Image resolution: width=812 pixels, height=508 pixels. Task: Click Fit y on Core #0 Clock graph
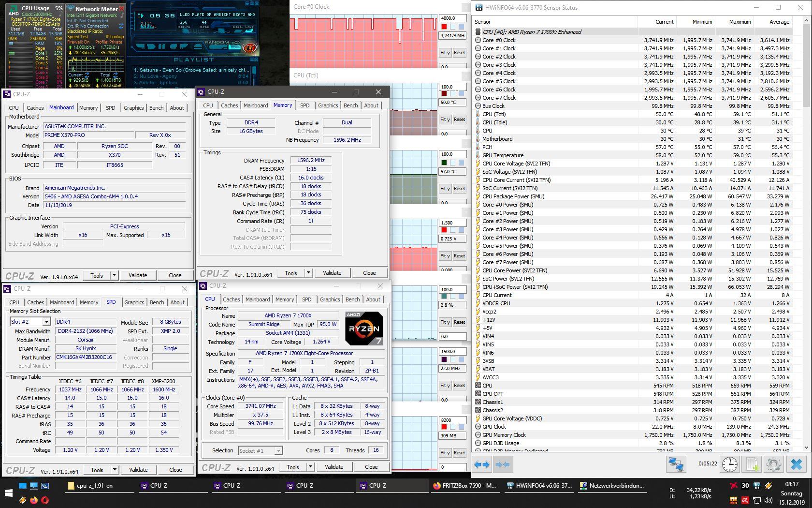pyautogui.click(x=445, y=53)
